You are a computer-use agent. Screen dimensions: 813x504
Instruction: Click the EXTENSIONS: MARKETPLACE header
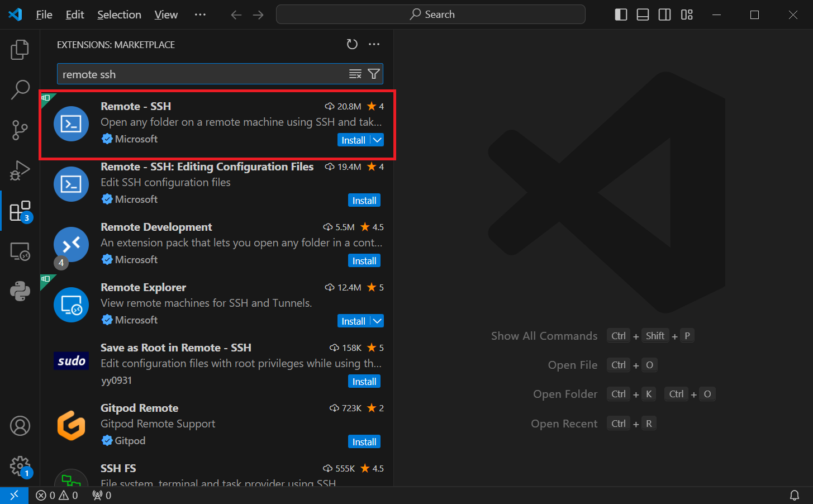[x=116, y=45]
